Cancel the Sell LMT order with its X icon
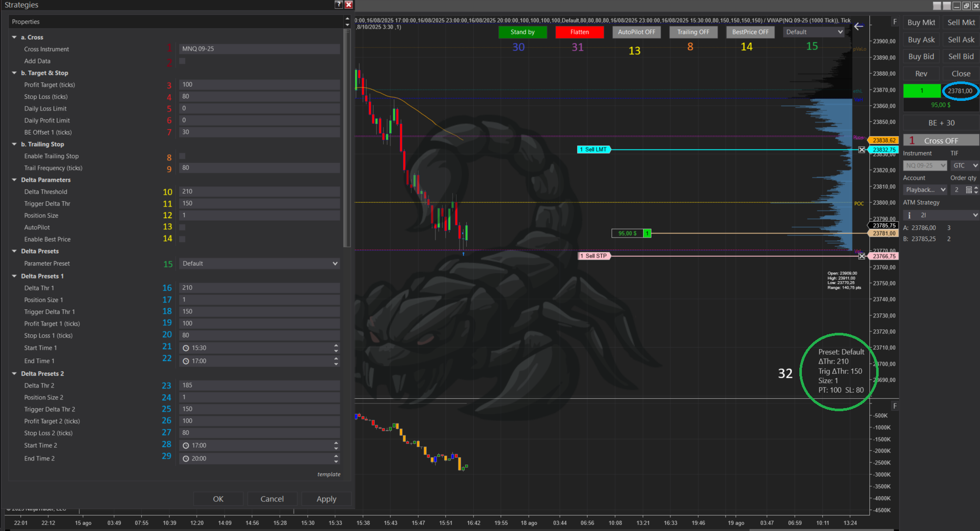 tap(862, 150)
